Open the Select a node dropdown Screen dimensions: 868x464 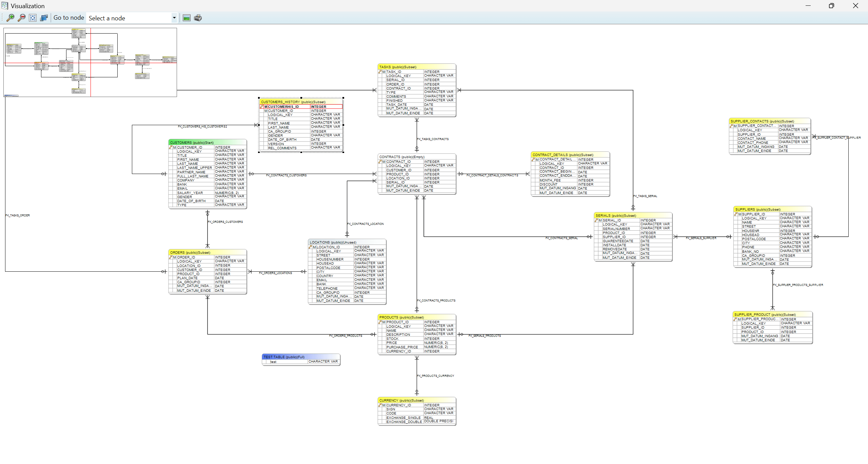[174, 18]
